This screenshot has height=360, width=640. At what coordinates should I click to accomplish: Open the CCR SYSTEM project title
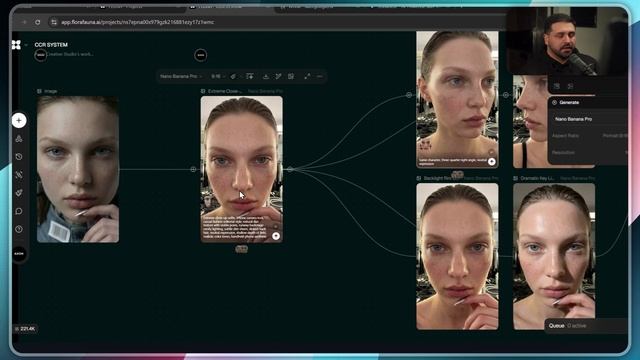point(51,45)
